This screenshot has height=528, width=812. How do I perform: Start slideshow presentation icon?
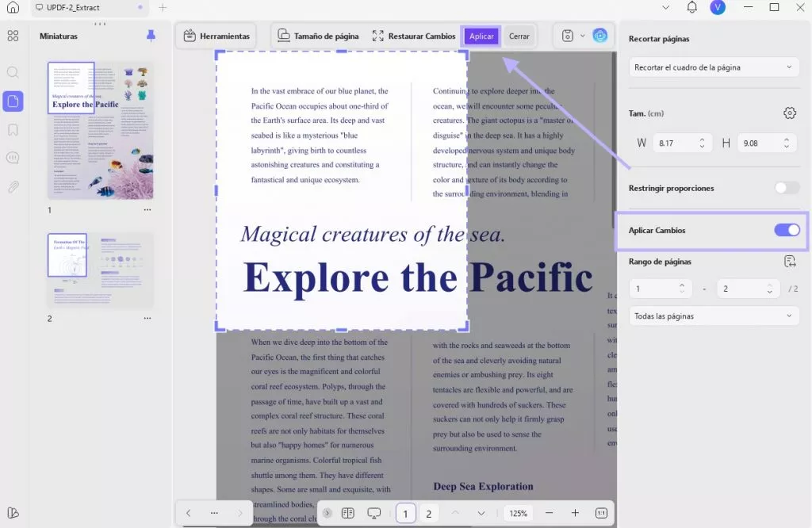tap(374, 513)
